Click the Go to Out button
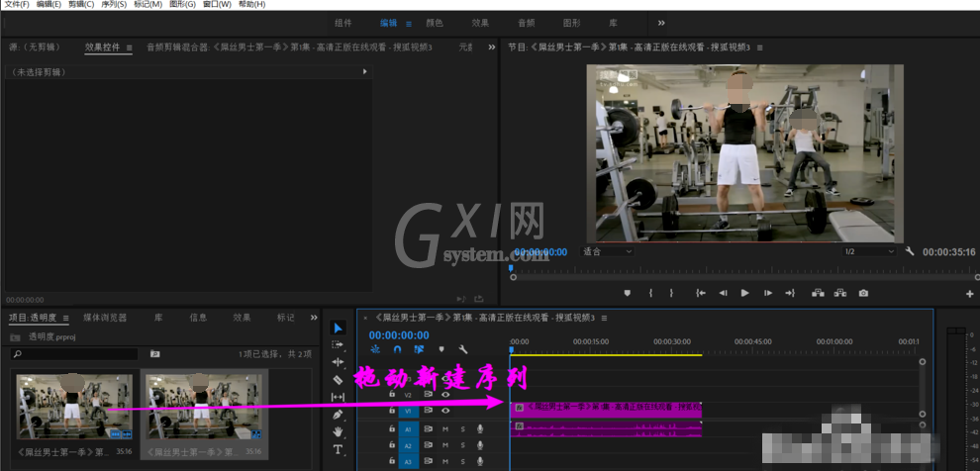Screen dimensions: 980x471 tap(790, 293)
